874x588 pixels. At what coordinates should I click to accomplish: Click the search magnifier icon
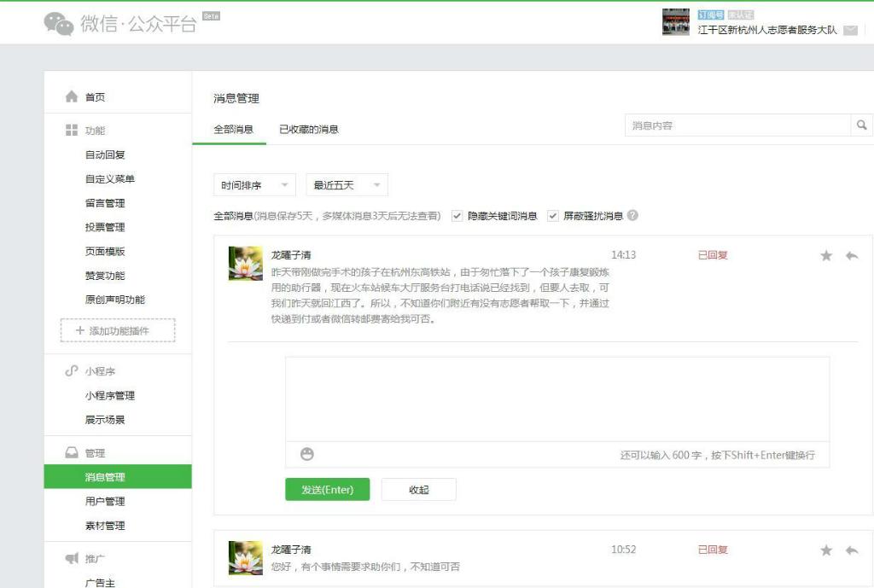[x=861, y=125]
